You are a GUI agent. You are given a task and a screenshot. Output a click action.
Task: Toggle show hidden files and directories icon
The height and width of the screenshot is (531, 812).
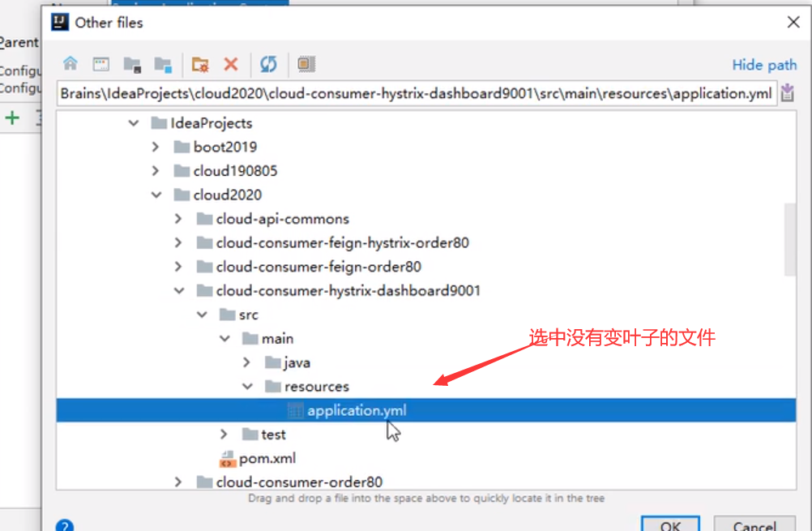click(x=306, y=64)
